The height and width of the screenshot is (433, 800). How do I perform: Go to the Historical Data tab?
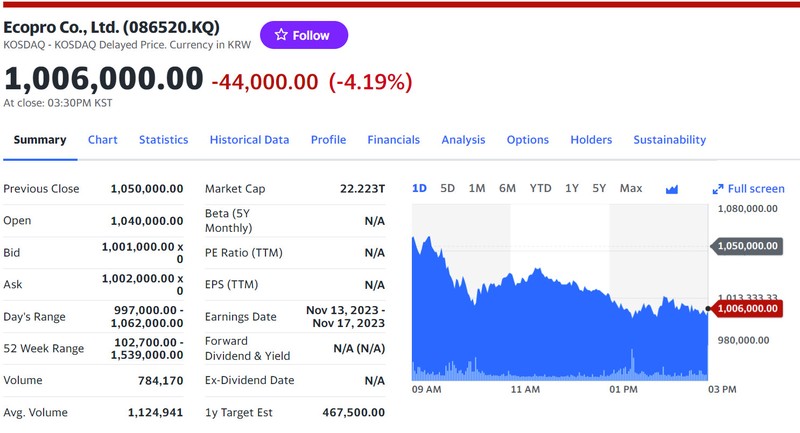pyautogui.click(x=249, y=140)
